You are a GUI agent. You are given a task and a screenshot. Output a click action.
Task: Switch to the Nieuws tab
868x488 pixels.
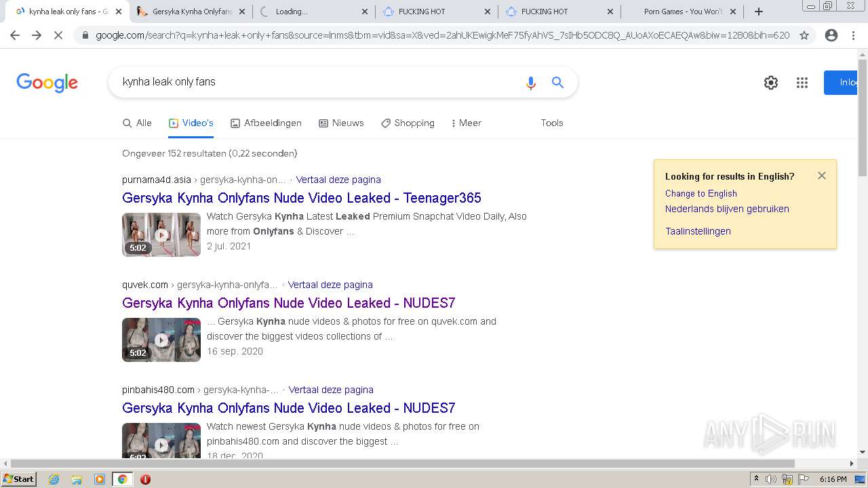(x=341, y=123)
